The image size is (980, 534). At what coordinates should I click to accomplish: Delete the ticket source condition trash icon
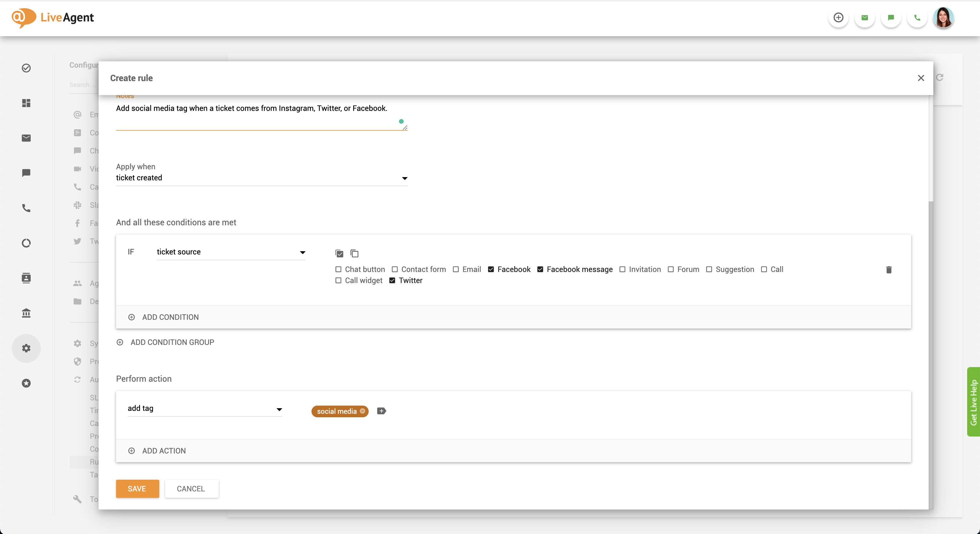click(889, 270)
